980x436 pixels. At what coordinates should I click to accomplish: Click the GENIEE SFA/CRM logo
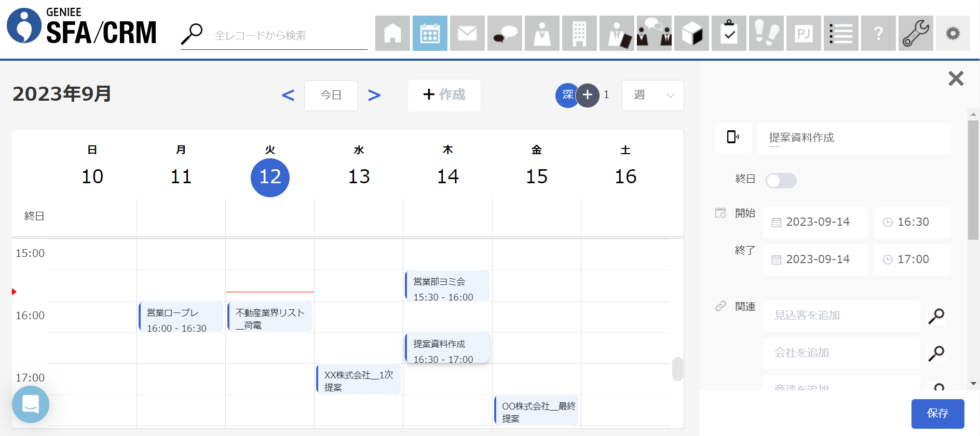pyautogui.click(x=81, y=25)
